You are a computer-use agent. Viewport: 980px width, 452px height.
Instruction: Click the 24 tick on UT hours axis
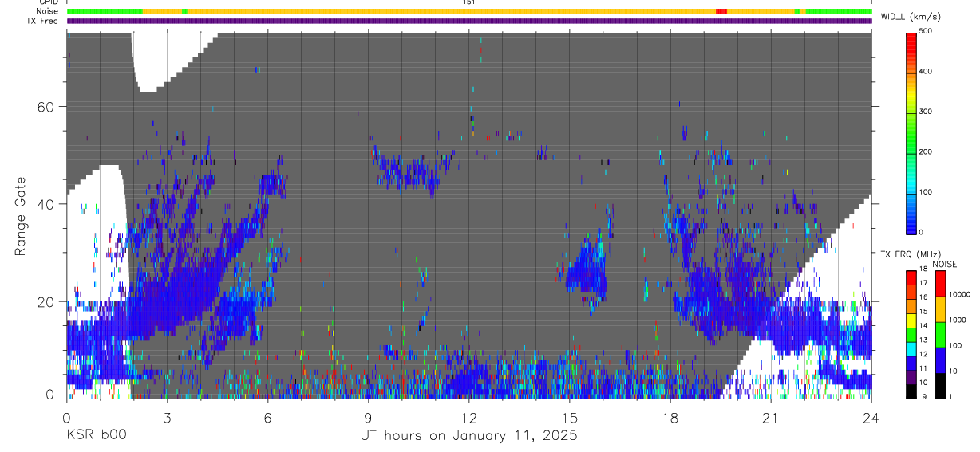click(871, 416)
